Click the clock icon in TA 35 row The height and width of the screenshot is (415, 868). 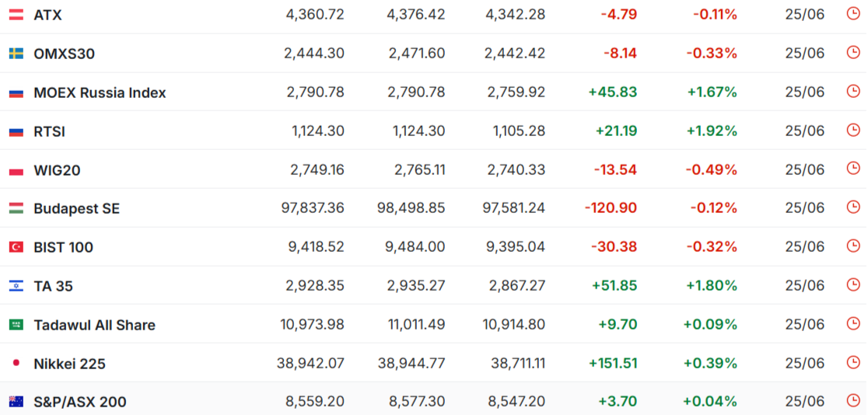(x=853, y=284)
